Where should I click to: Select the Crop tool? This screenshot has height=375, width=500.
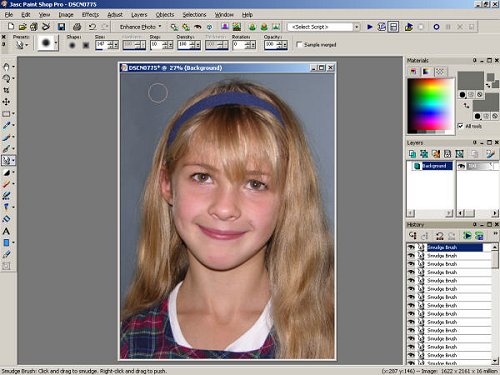[6, 90]
